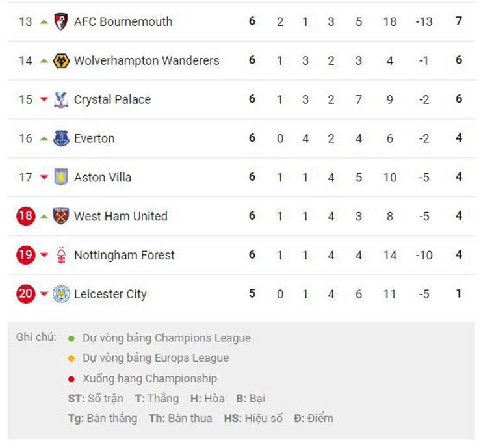
Task: Open the Wolverhampton Wanderers team link
Action: click(146, 60)
